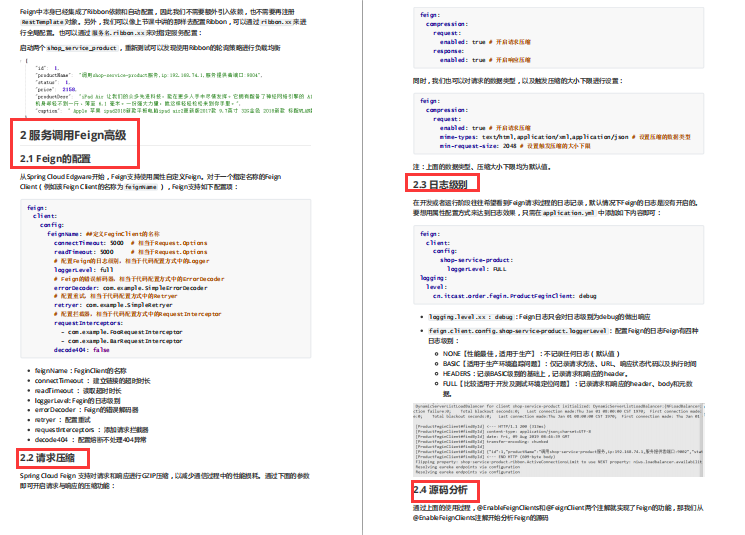
Task: Click '- com.example.FooRequestInterceptor' code line
Action: pyautogui.click(x=122, y=332)
